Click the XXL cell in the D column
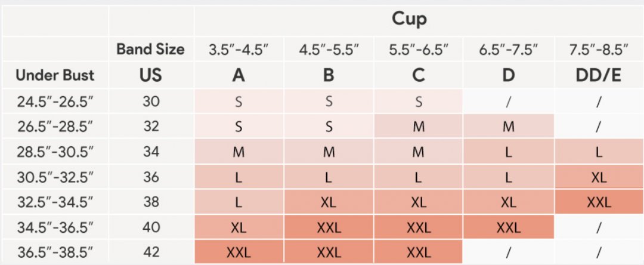The width and height of the screenshot is (644, 265). [x=508, y=227]
